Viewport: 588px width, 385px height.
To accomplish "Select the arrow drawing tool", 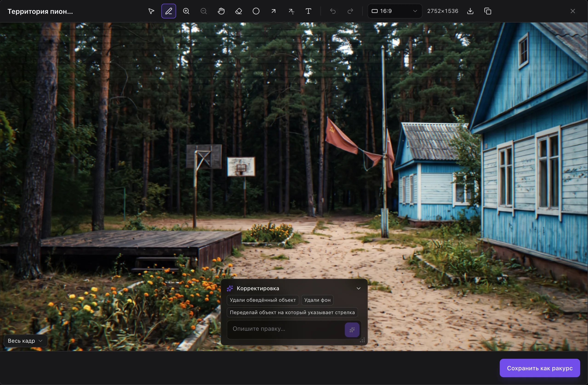I will click(x=274, y=11).
